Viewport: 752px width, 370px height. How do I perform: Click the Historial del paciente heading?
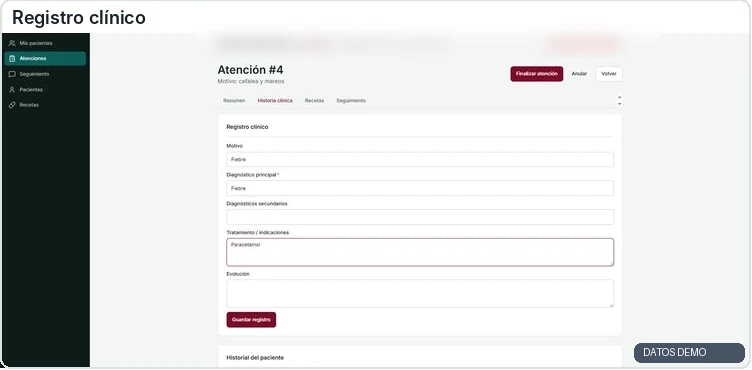click(x=255, y=358)
